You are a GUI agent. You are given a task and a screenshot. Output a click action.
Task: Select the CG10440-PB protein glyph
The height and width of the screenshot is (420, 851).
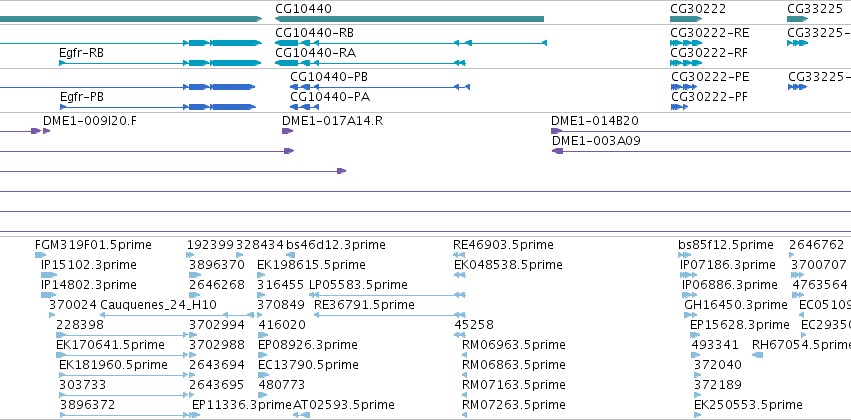point(380,87)
